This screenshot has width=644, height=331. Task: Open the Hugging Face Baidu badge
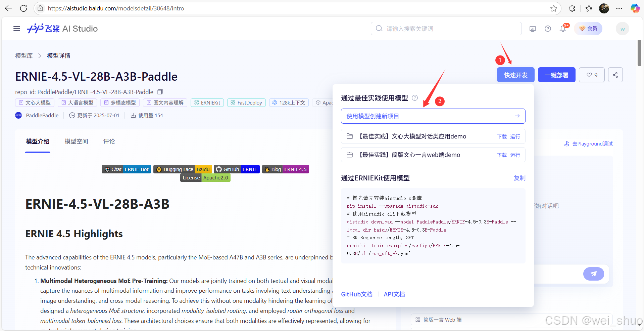pos(183,169)
